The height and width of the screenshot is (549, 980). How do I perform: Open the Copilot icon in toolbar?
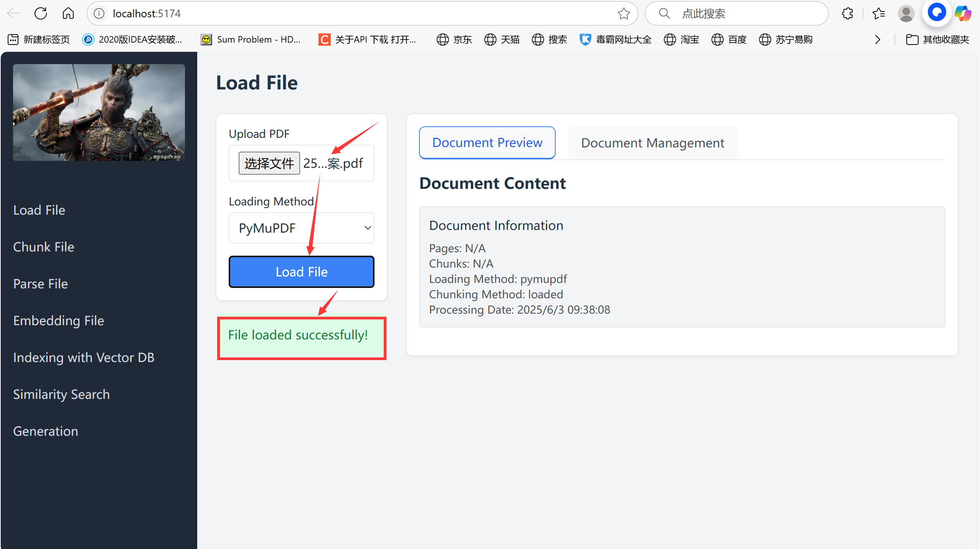point(963,13)
